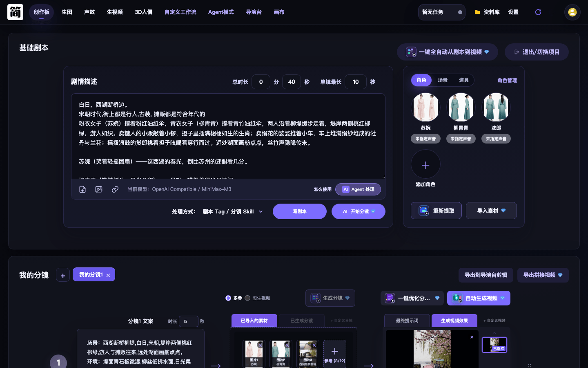Screen dimensions: 588x368
Task: Add a new storyboard with plus button
Action: 63,275
